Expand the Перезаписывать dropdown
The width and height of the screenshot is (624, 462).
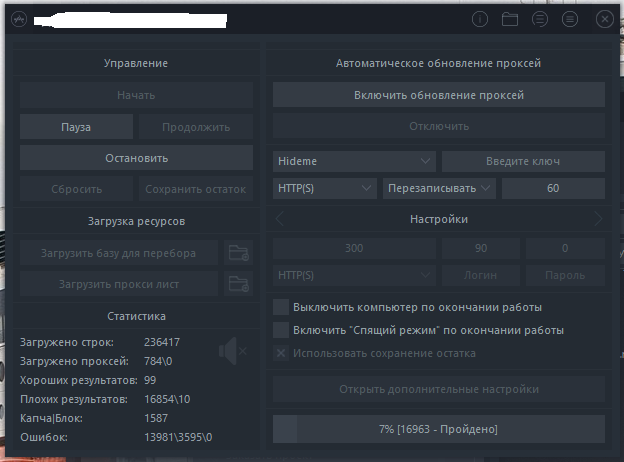click(439, 187)
